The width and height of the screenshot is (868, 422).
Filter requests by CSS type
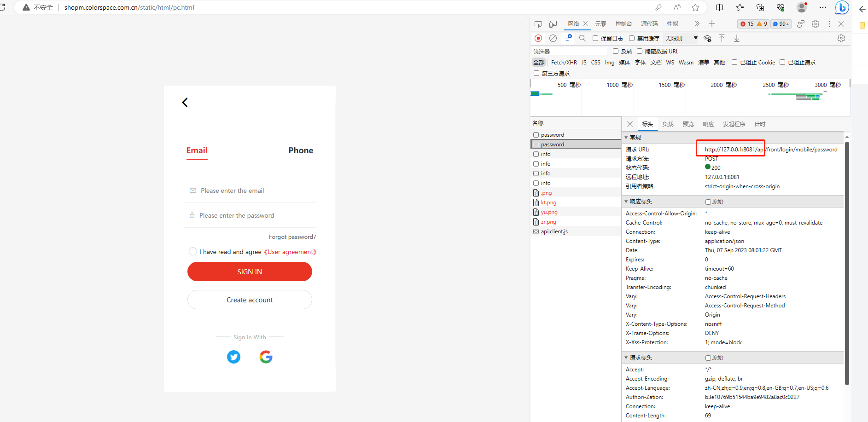click(x=595, y=63)
